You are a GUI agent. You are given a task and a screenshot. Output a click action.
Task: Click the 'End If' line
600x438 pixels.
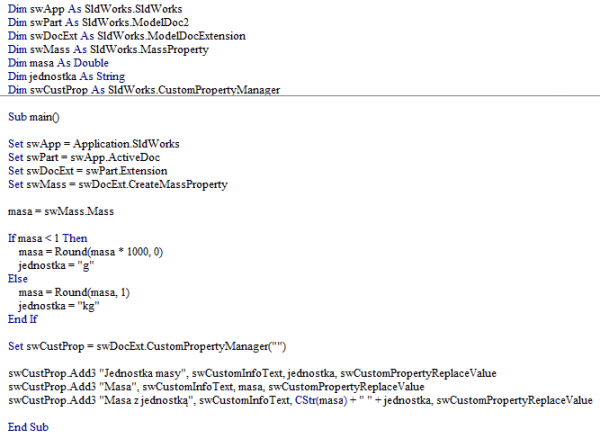[x=23, y=319]
